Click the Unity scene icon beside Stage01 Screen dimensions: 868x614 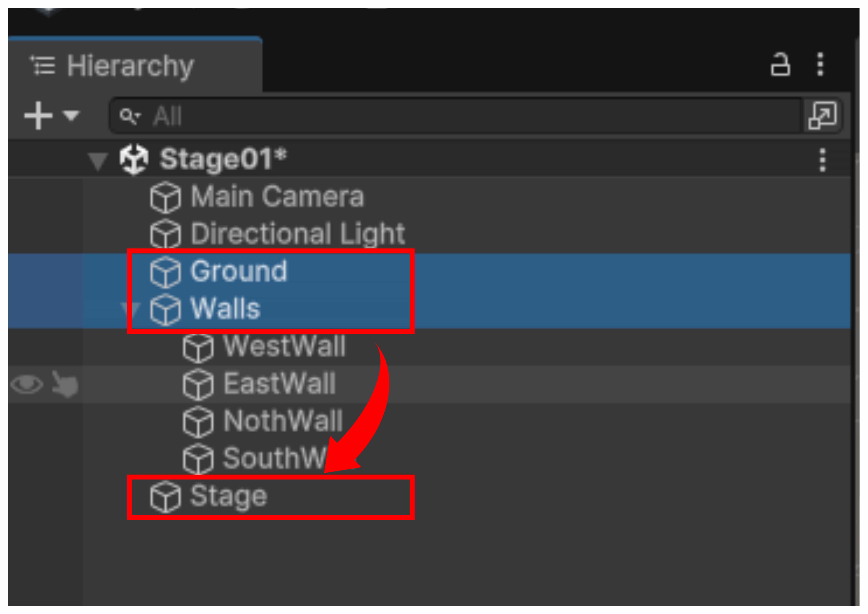pos(133,159)
